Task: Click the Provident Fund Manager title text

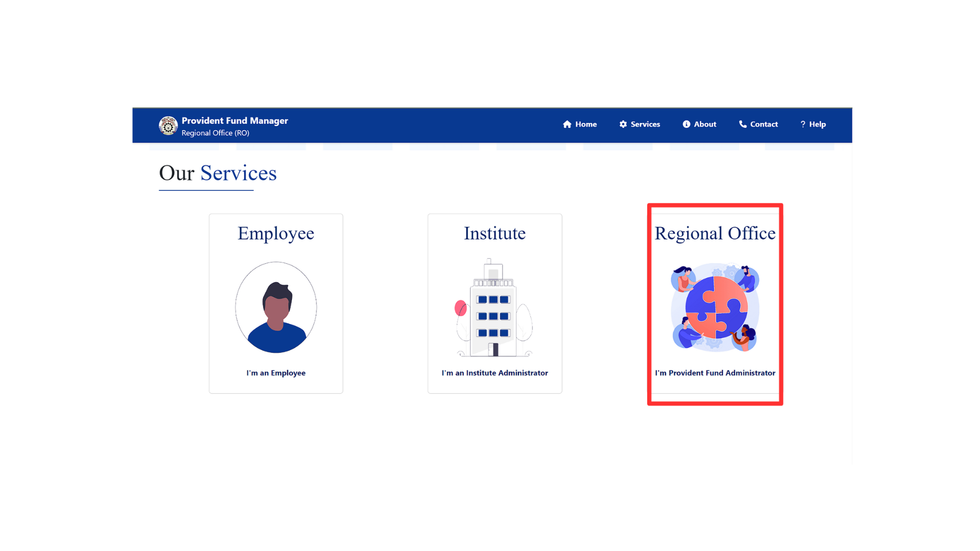Action: 235,121
